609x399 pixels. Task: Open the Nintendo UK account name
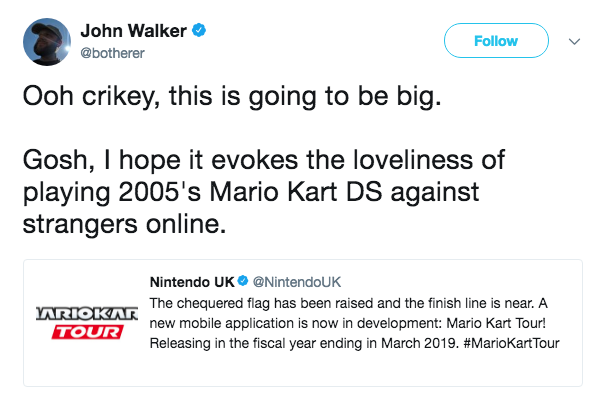click(x=192, y=282)
